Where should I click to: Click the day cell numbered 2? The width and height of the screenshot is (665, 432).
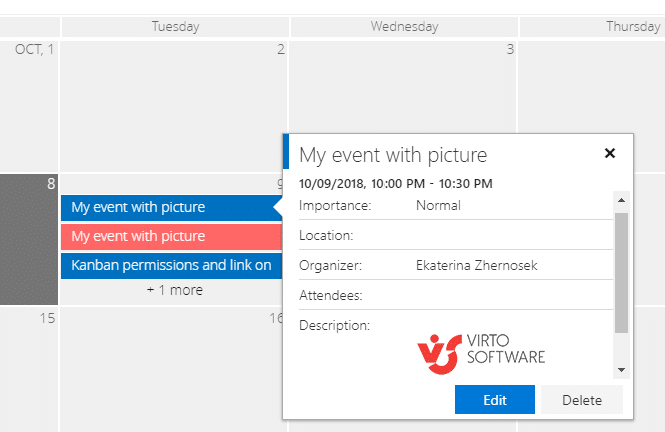point(174,106)
